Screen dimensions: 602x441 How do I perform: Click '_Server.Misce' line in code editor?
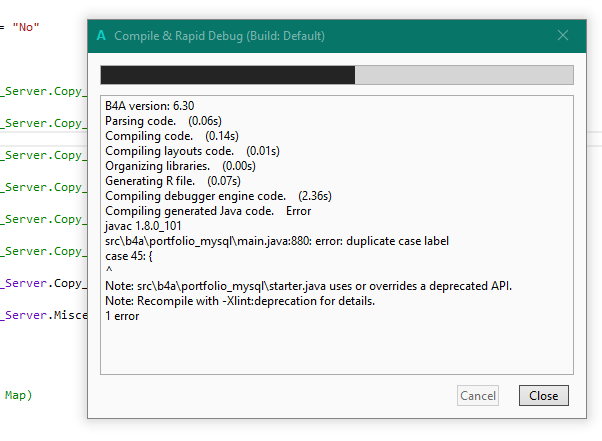point(44,315)
